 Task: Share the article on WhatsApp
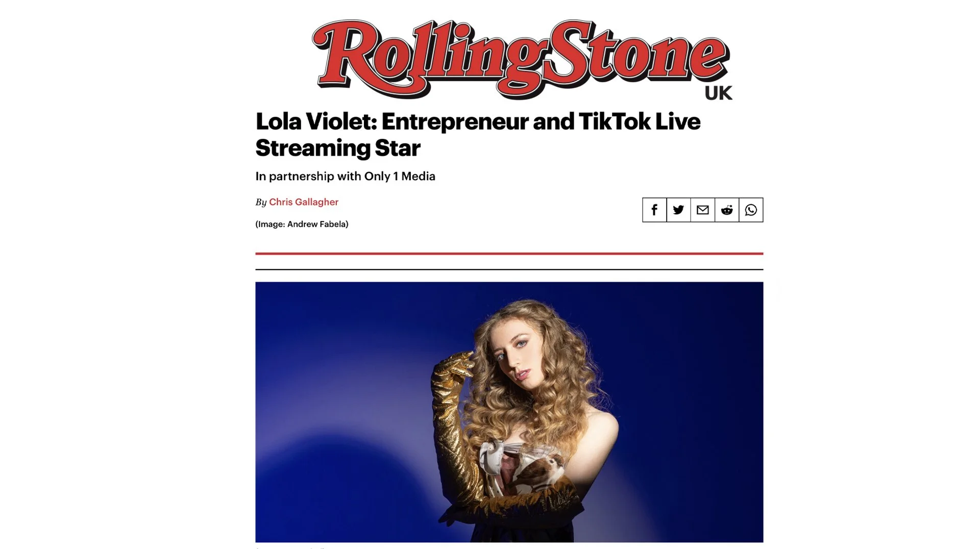click(x=751, y=210)
